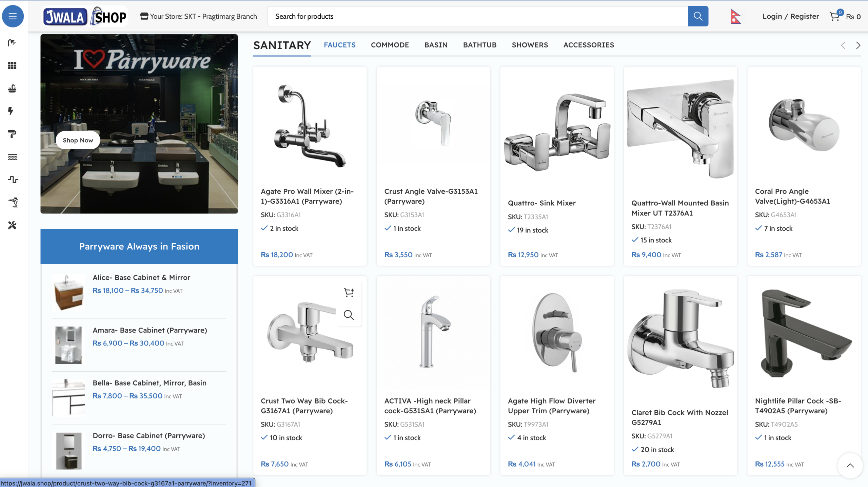Screen dimensions: 868x487
Task: Quick view Crust Two Way Bib Cock
Action: [x=349, y=315]
